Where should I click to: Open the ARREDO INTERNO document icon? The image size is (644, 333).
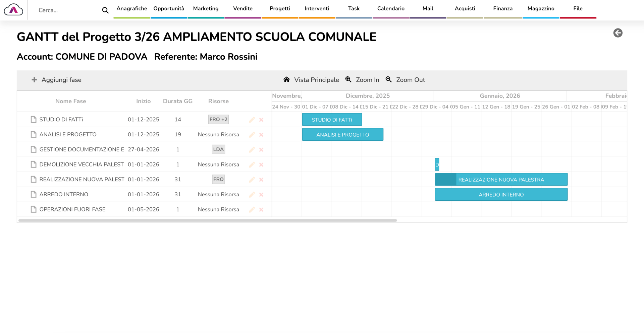pos(34,194)
